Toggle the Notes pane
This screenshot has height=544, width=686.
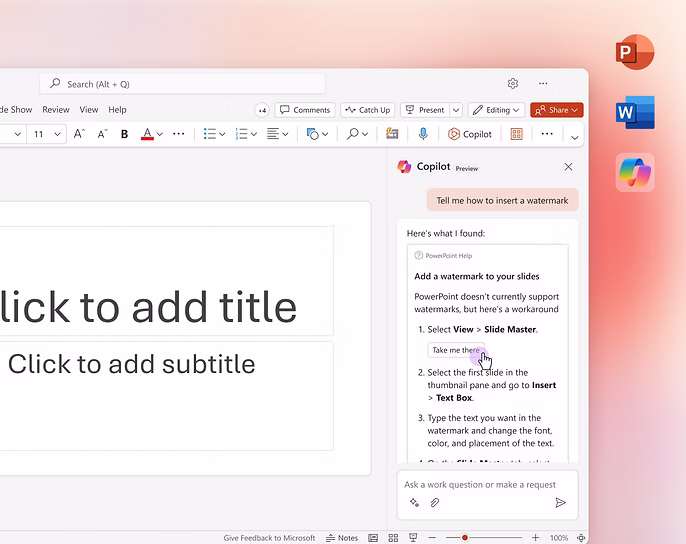pyautogui.click(x=342, y=538)
